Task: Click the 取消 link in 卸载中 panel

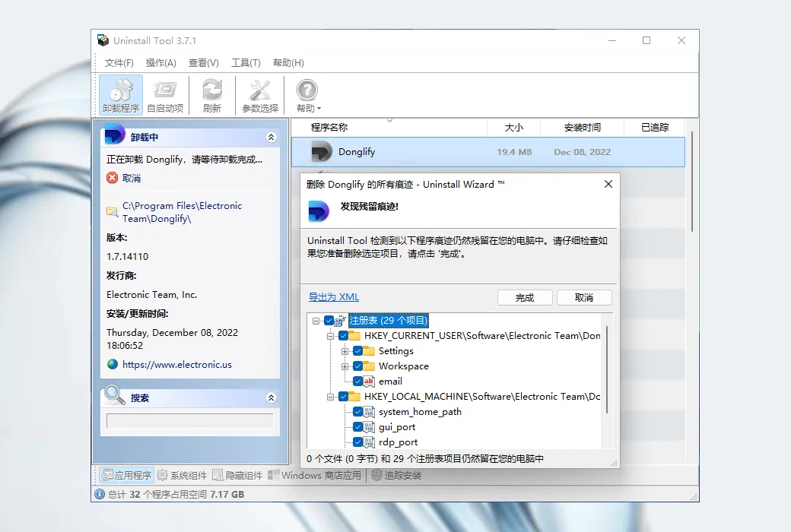Action: tap(131, 178)
